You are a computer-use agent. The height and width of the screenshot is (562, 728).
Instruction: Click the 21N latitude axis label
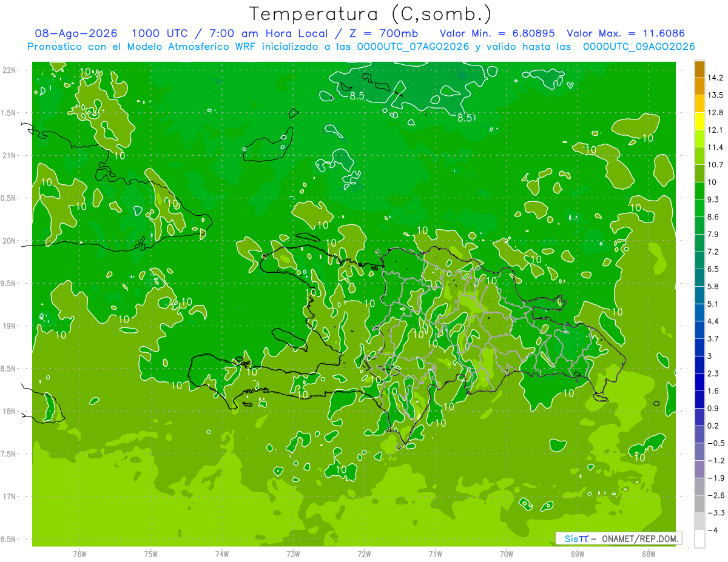point(10,156)
